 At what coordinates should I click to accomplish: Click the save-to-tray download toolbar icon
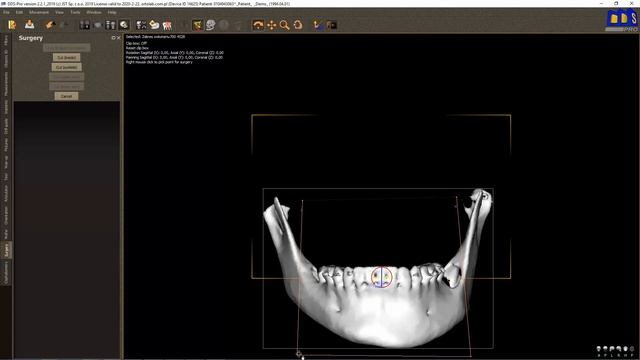(x=29, y=25)
